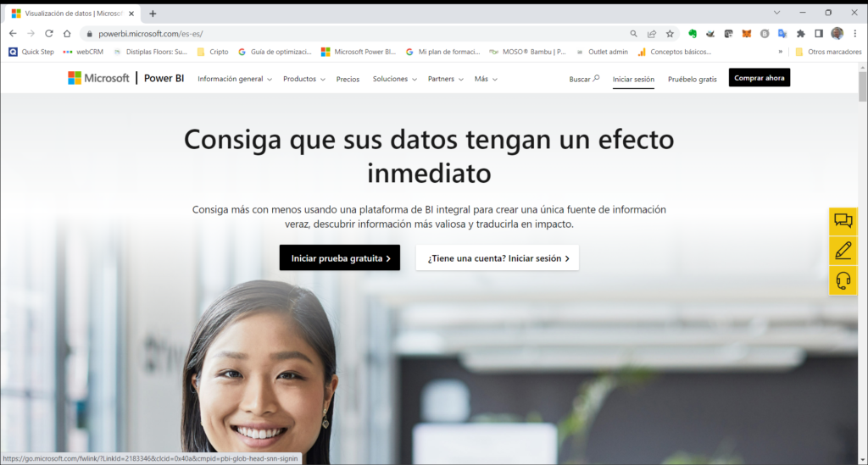Image resolution: width=868 pixels, height=465 pixels.
Task: Expand the Soluciones dropdown
Action: pyautogui.click(x=395, y=79)
